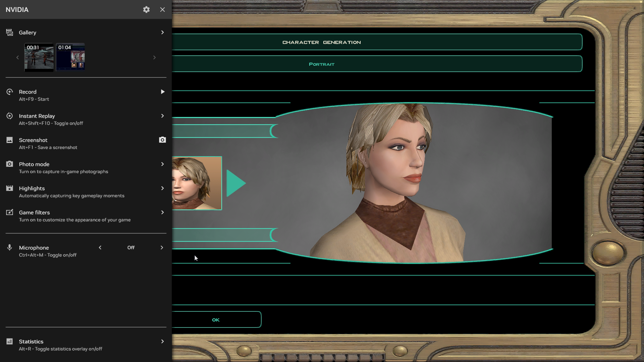
Task: Click the microphone Off value
Action: tap(131, 247)
